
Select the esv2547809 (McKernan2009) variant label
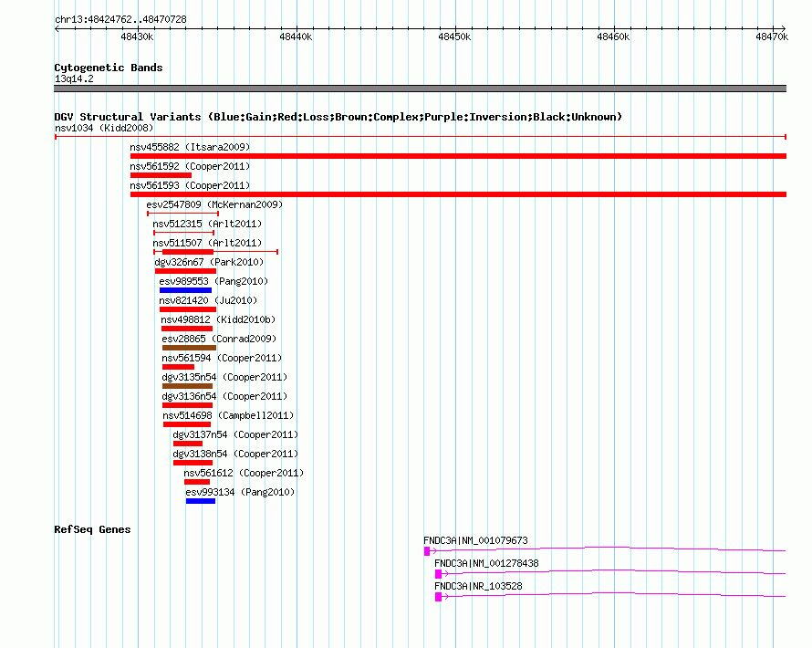(214, 204)
